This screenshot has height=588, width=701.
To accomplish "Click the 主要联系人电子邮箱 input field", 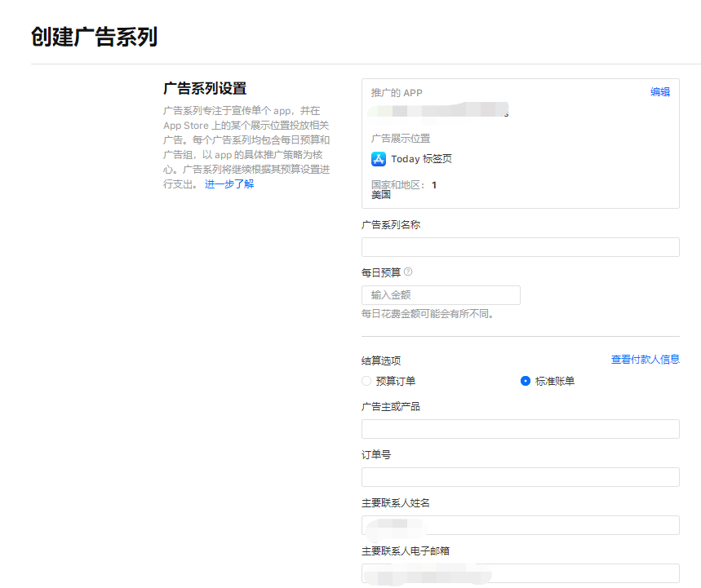I will [x=521, y=573].
